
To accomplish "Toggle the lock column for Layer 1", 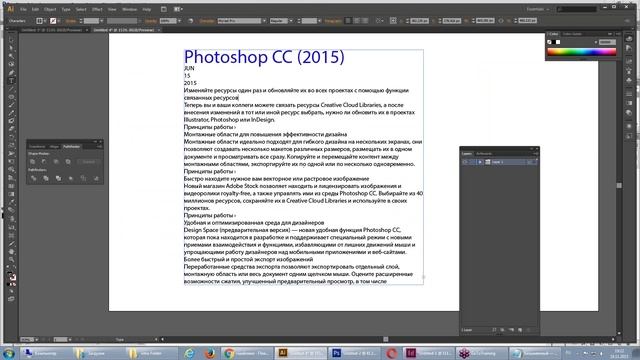I will coord(472,162).
